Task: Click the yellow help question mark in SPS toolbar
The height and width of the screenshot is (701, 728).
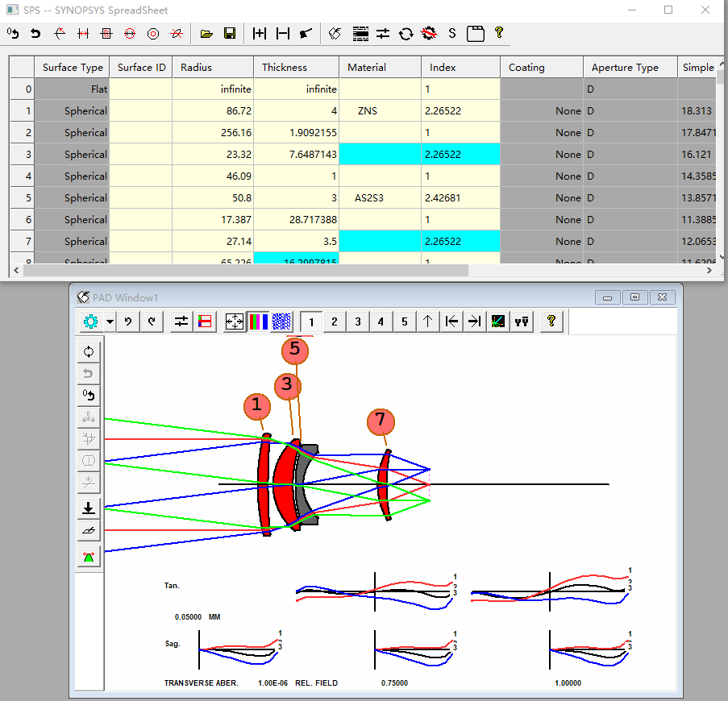Action: click(499, 33)
